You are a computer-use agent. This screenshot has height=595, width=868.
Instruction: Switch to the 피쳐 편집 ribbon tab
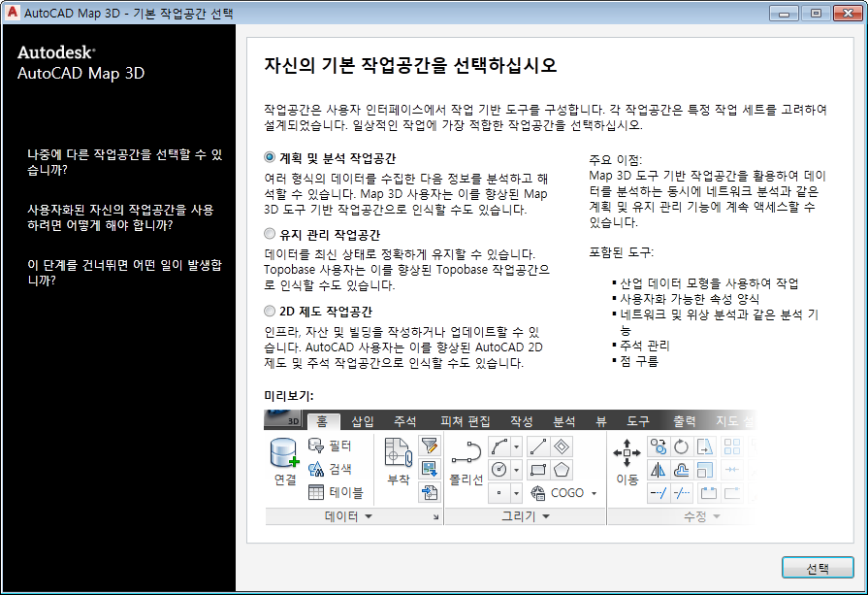tap(465, 421)
